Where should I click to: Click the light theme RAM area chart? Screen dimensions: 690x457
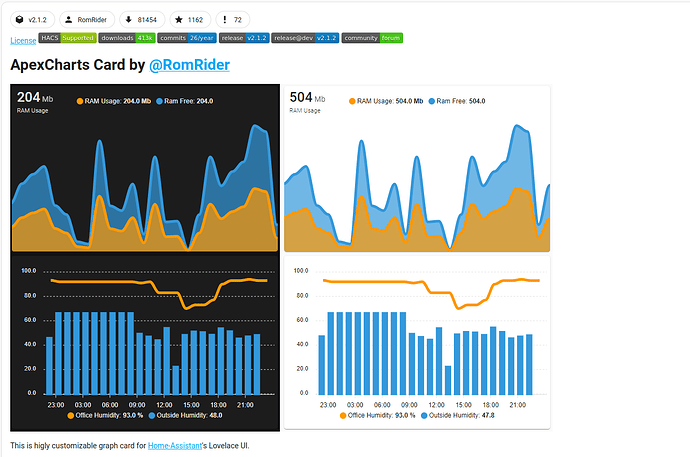(x=417, y=187)
